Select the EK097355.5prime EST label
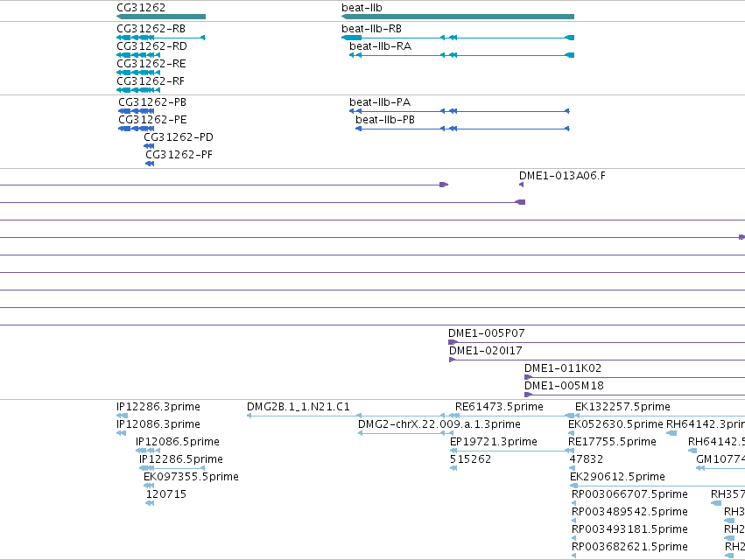 tap(191, 478)
